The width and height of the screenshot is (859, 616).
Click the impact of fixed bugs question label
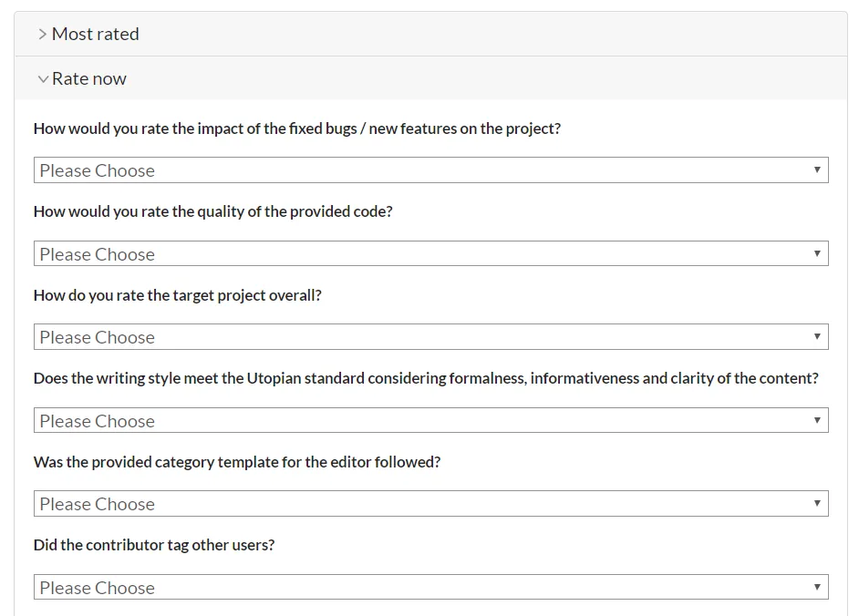[x=297, y=128]
